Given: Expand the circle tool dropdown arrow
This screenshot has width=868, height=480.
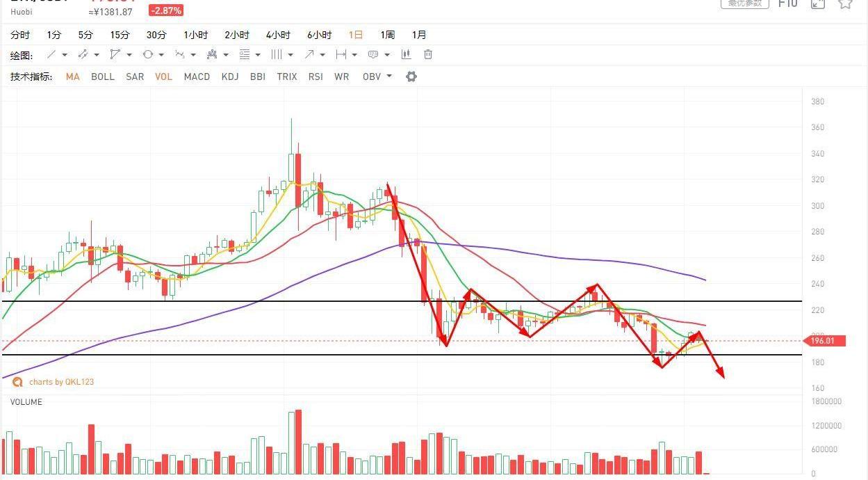Looking at the screenshot, I should click(x=161, y=55).
